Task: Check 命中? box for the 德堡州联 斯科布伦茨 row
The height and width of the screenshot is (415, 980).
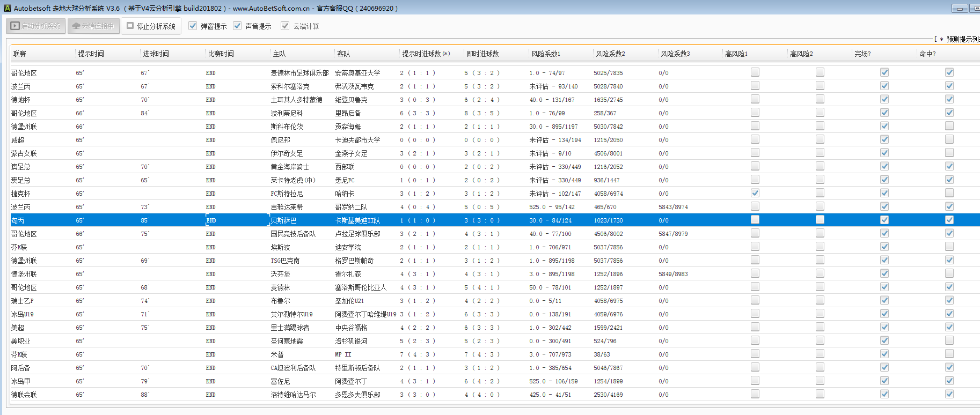Action: click(949, 126)
